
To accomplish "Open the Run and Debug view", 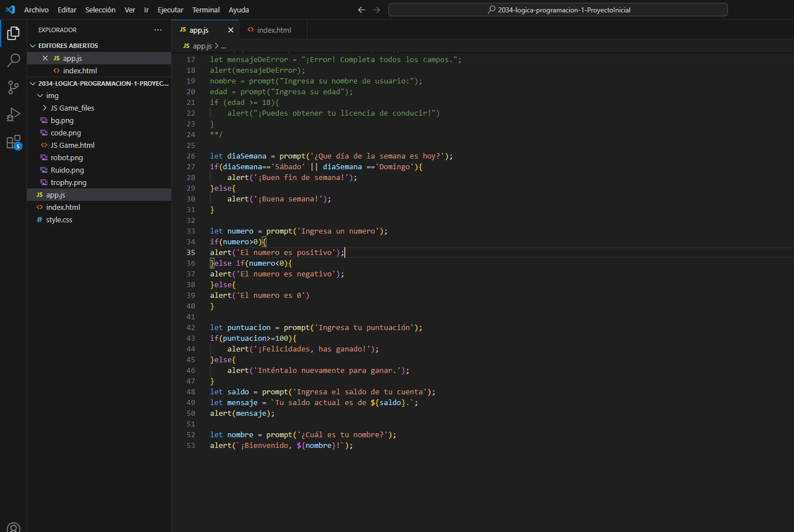I will tap(14, 115).
